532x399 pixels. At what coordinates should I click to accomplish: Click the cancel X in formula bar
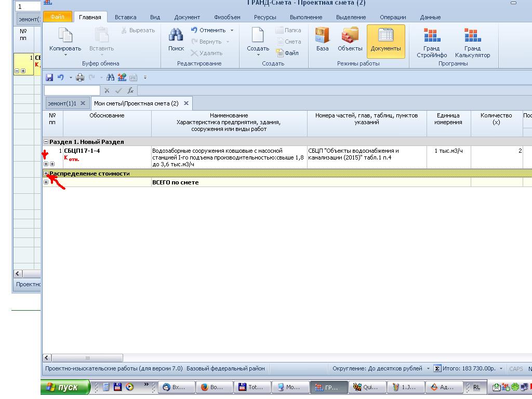pyautogui.click(x=107, y=90)
